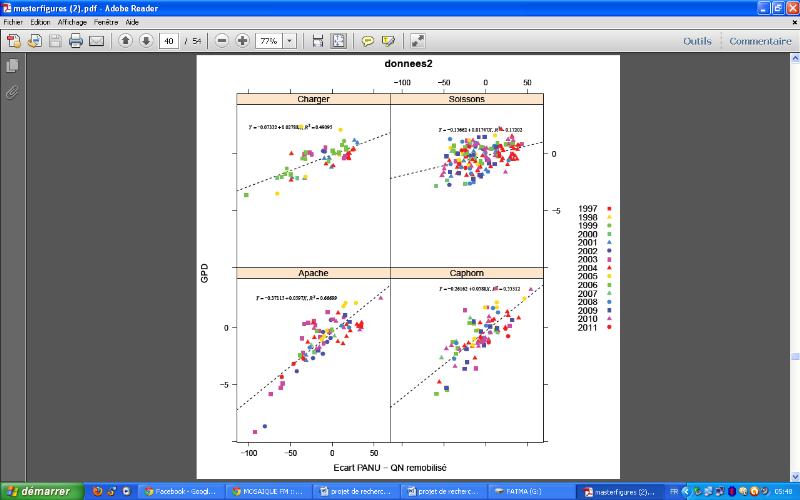Switch to read mode view
Image resolution: width=800 pixels, height=500 pixels.
click(418, 41)
